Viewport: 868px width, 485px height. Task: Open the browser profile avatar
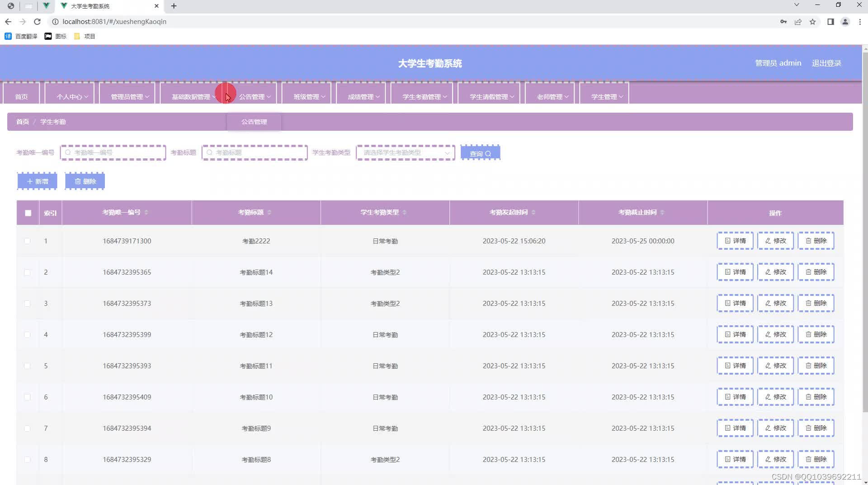[x=845, y=22]
